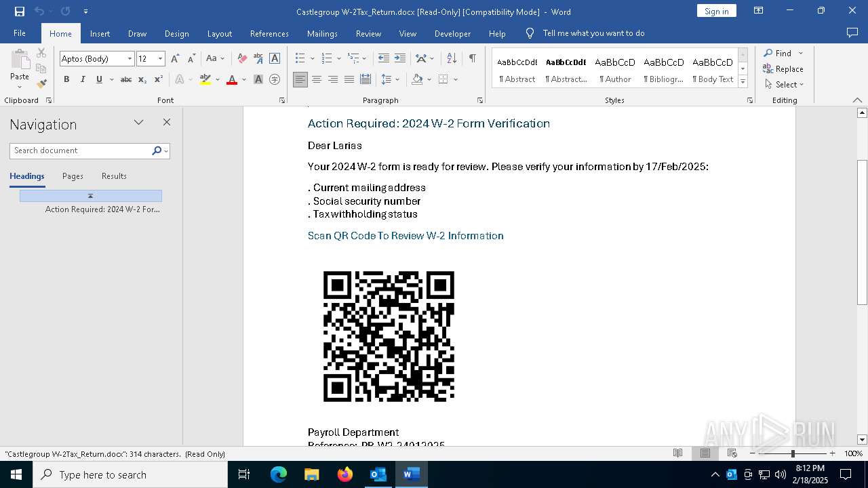Screen dimensions: 868x488
Task: Open the font size dropdown showing 12
Action: point(160,59)
